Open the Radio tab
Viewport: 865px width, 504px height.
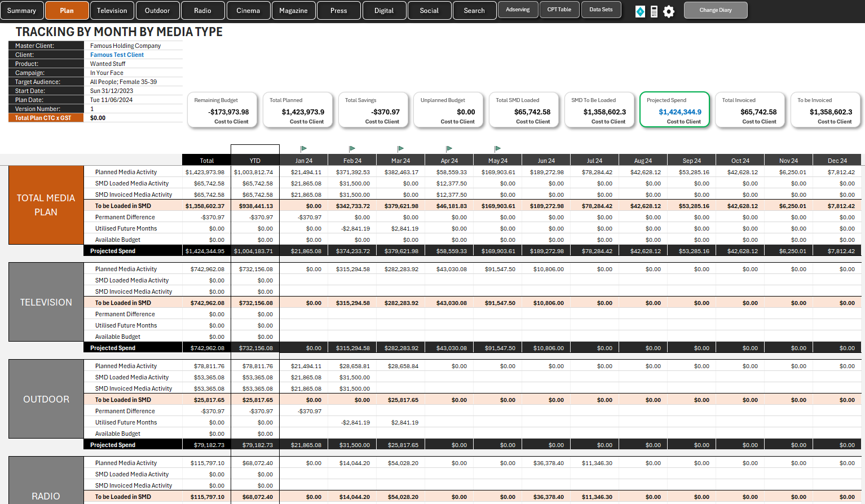pyautogui.click(x=202, y=11)
